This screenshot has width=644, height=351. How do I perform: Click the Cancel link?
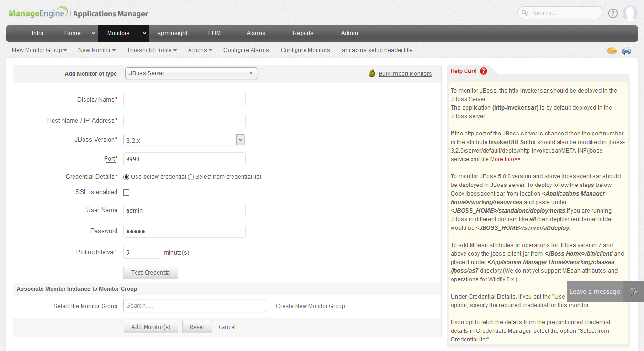click(x=227, y=327)
